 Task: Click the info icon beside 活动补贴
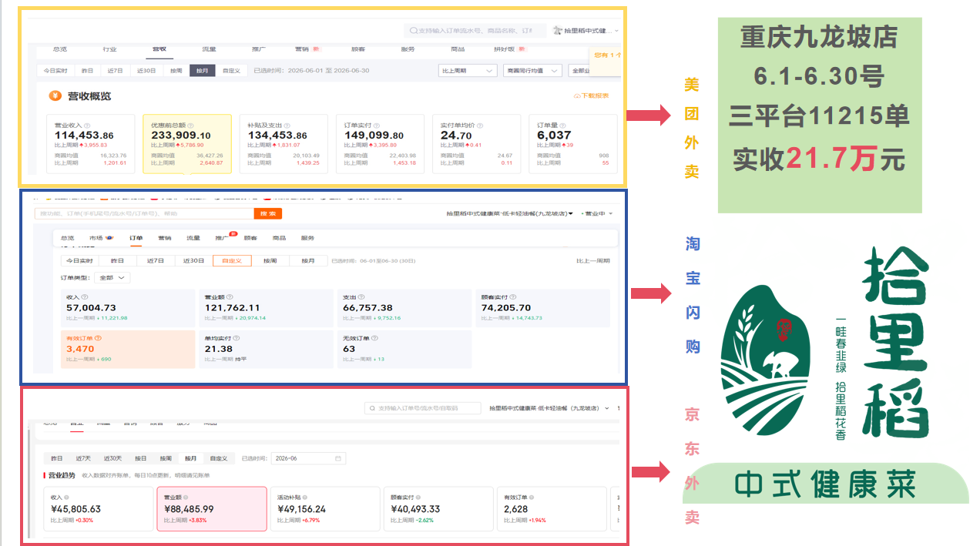tap(304, 497)
